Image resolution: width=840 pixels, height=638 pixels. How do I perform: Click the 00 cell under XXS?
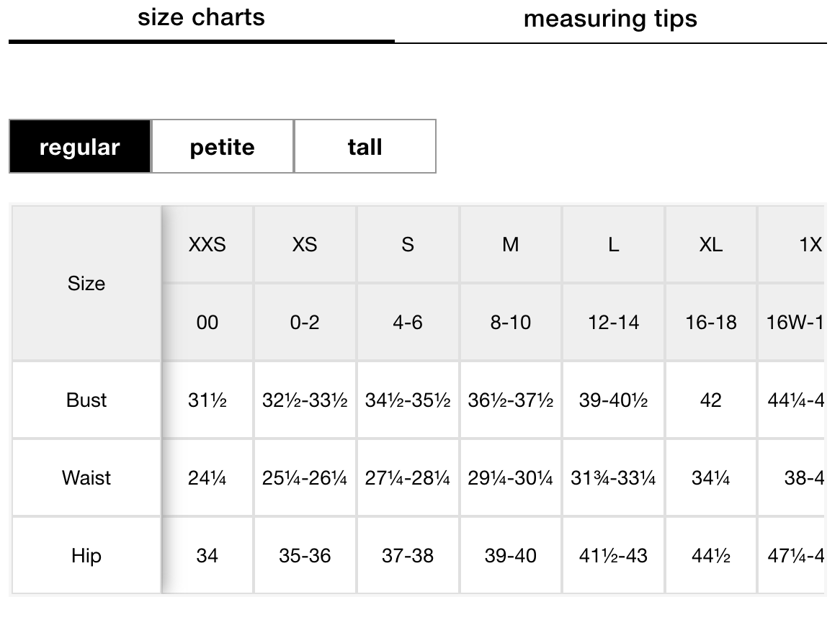(x=207, y=323)
